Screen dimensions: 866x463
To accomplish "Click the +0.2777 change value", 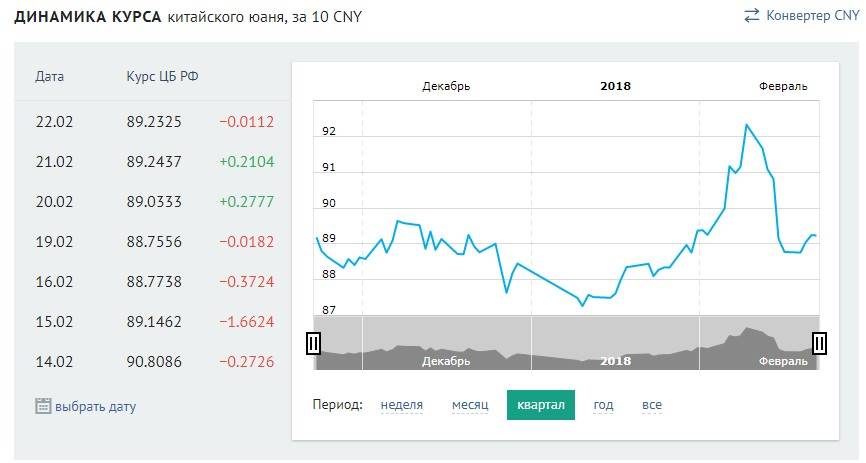I will click(246, 202).
